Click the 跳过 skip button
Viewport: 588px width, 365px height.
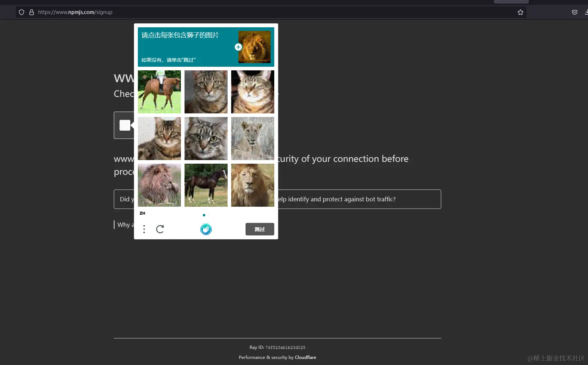(260, 229)
